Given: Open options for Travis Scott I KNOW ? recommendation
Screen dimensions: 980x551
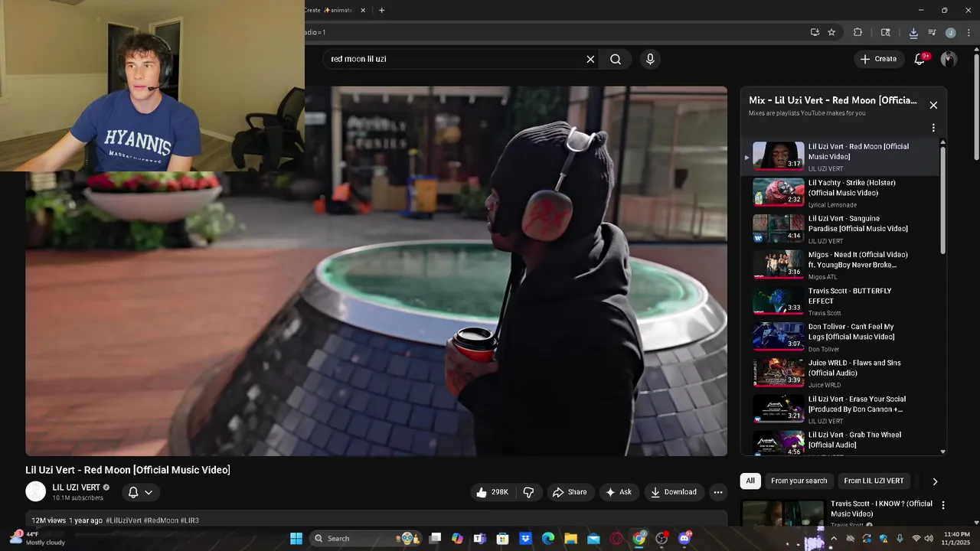Looking at the screenshot, I should click(943, 505).
